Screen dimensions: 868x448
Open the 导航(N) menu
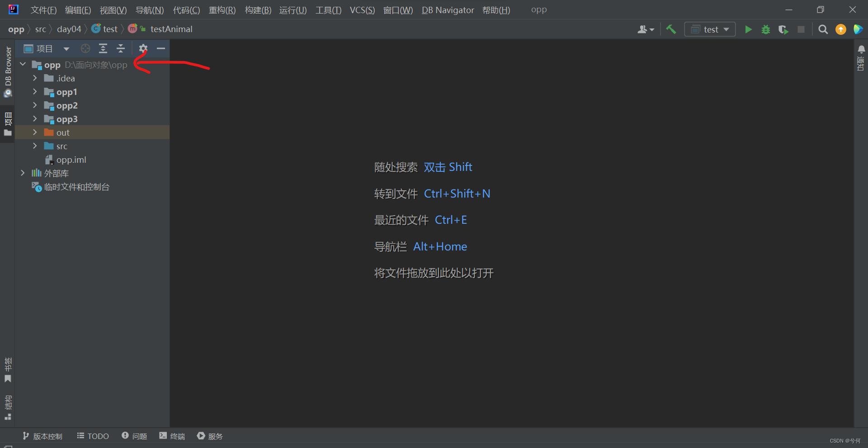pos(150,10)
